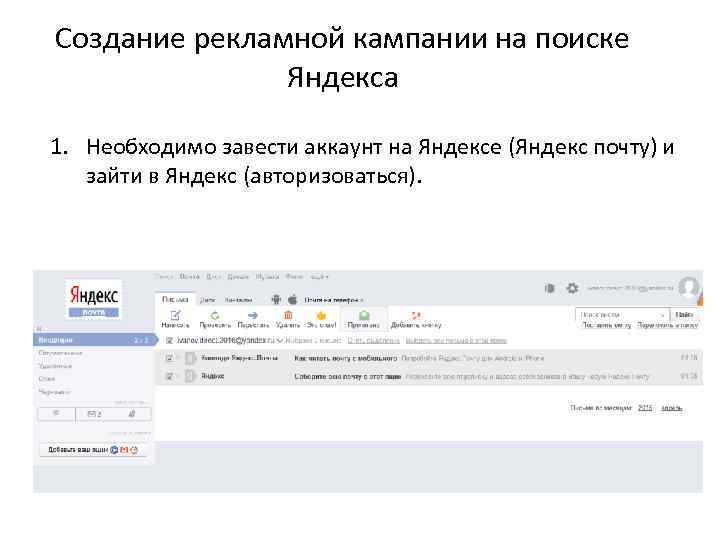Click the blue mail.ru collector icon
This screenshot has height=540, width=720.
point(114,450)
